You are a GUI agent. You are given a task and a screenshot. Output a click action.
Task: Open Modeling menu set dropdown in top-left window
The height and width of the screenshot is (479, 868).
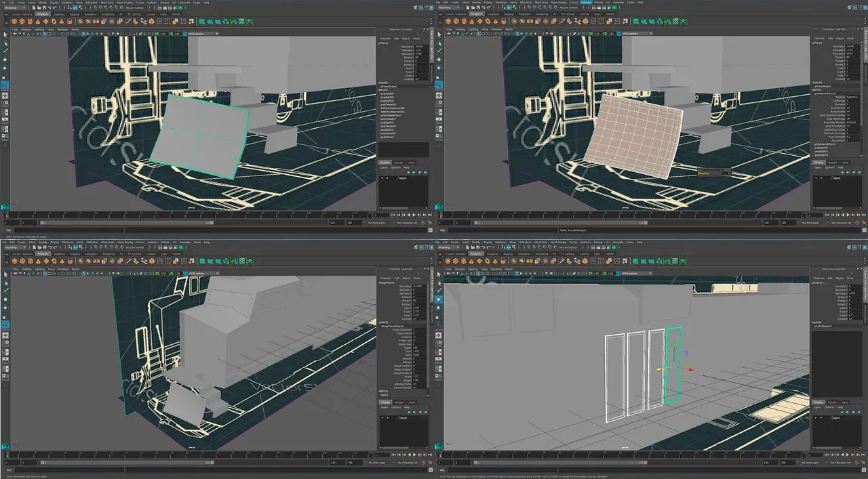click(16, 8)
